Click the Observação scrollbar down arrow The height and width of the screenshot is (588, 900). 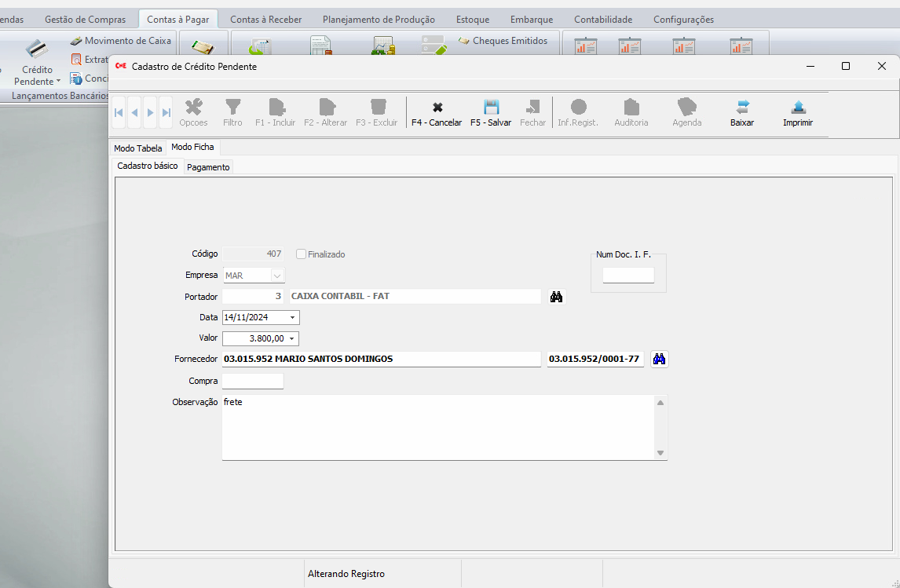pyautogui.click(x=660, y=453)
